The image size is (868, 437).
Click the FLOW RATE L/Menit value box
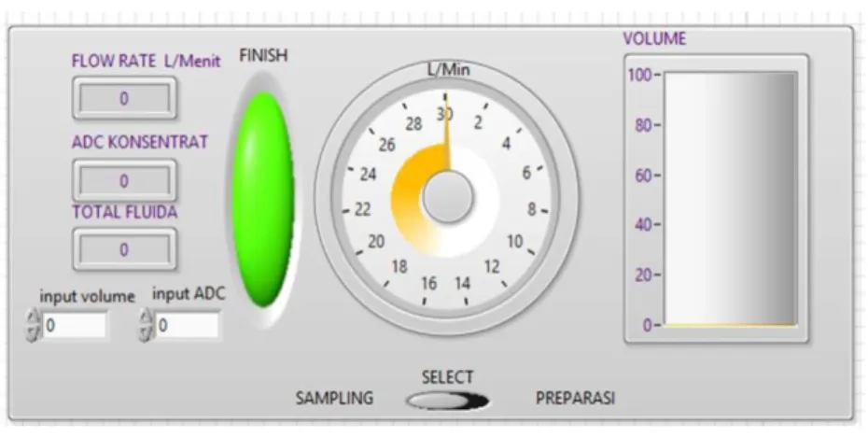click(x=124, y=99)
